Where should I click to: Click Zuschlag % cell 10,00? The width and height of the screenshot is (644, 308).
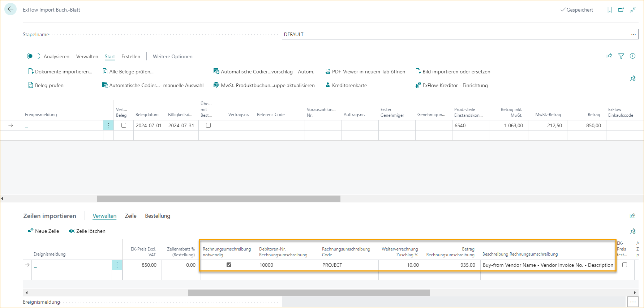[x=401, y=265]
